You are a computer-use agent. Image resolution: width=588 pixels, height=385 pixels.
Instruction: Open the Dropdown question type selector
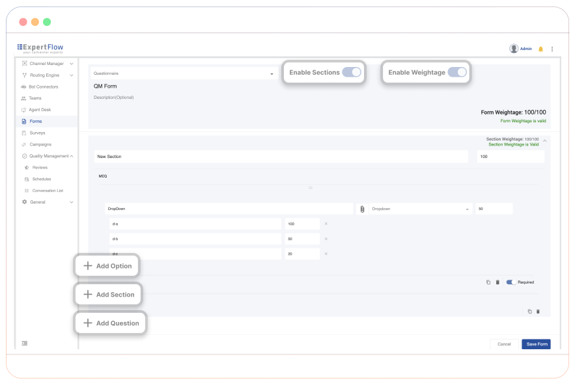tap(421, 209)
